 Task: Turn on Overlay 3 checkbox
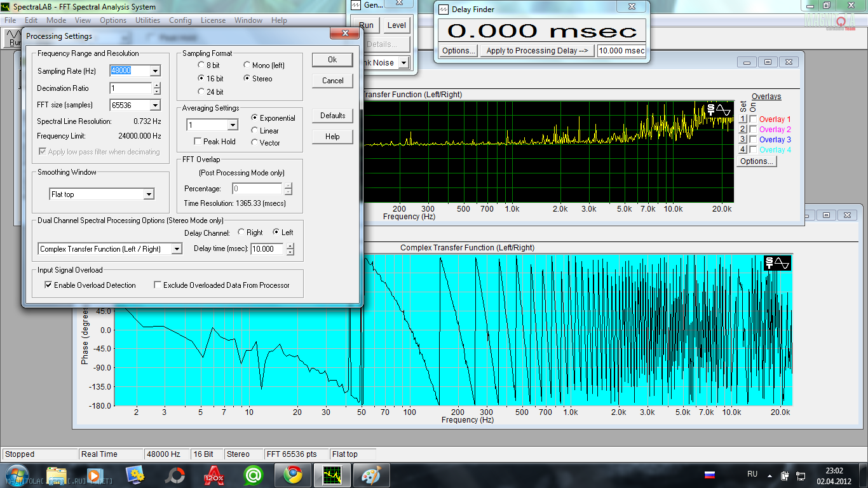click(753, 140)
